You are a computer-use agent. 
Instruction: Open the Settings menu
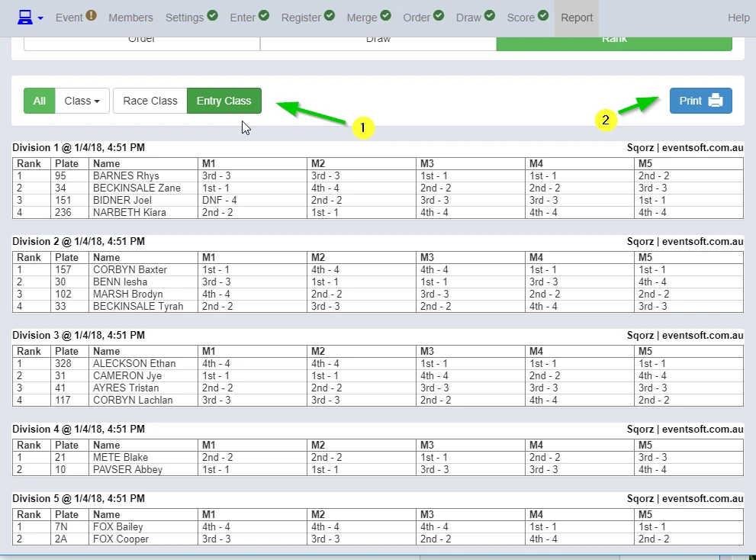[x=185, y=18]
